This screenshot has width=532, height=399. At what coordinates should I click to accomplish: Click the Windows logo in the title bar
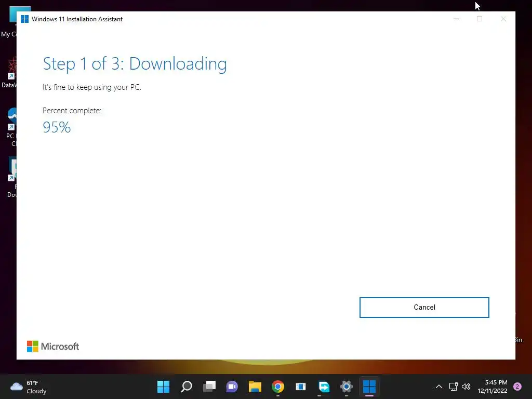(24, 19)
